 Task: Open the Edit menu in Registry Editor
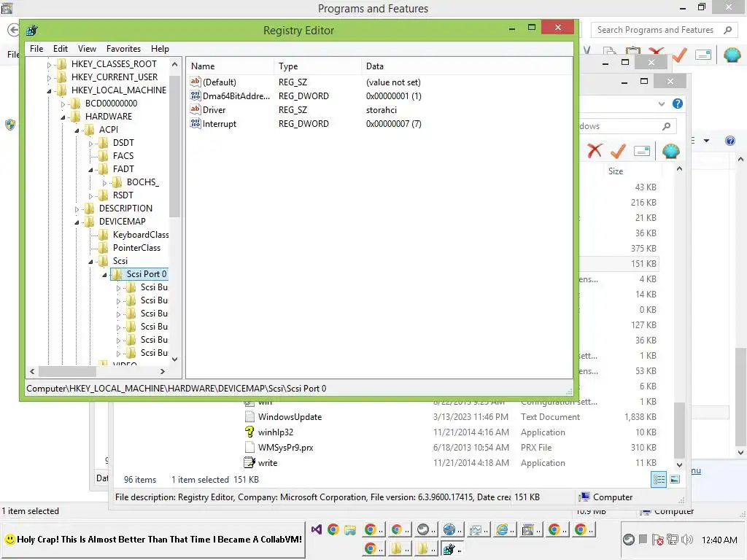point(60,49)
